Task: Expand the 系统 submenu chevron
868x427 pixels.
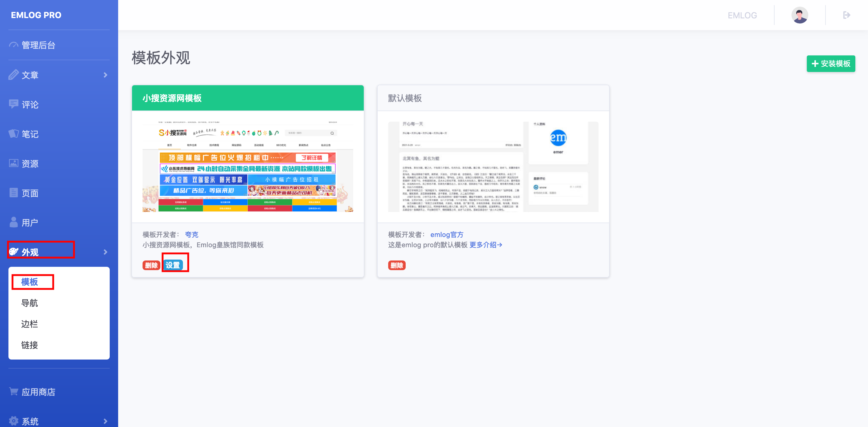Action: pos(105,421)
